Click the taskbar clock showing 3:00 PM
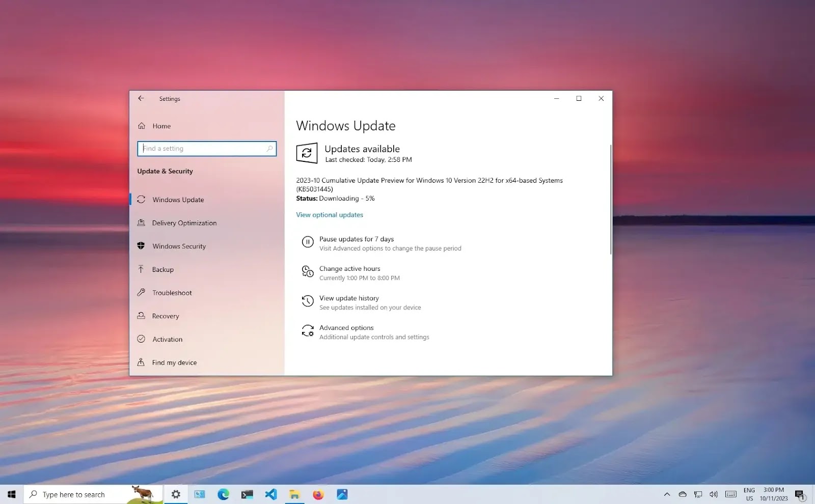 pos(774,494)
